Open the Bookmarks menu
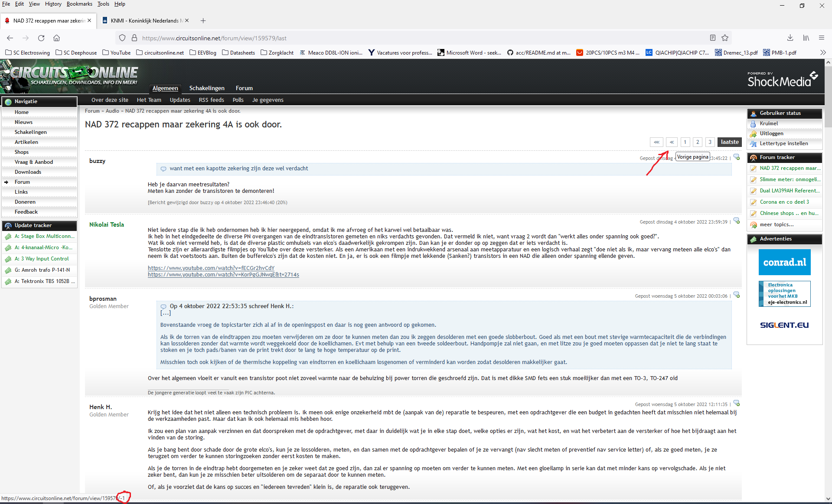 coord(79,4)
